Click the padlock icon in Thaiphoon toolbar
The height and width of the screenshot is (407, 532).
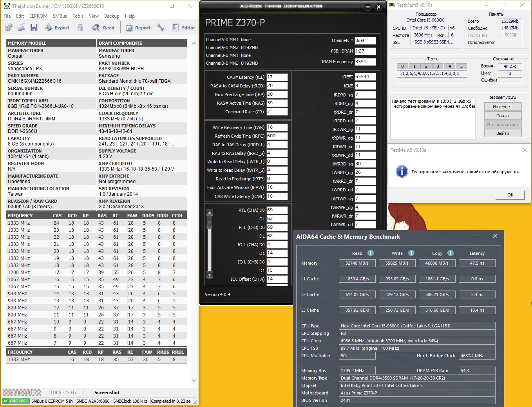tap(80, 27)
